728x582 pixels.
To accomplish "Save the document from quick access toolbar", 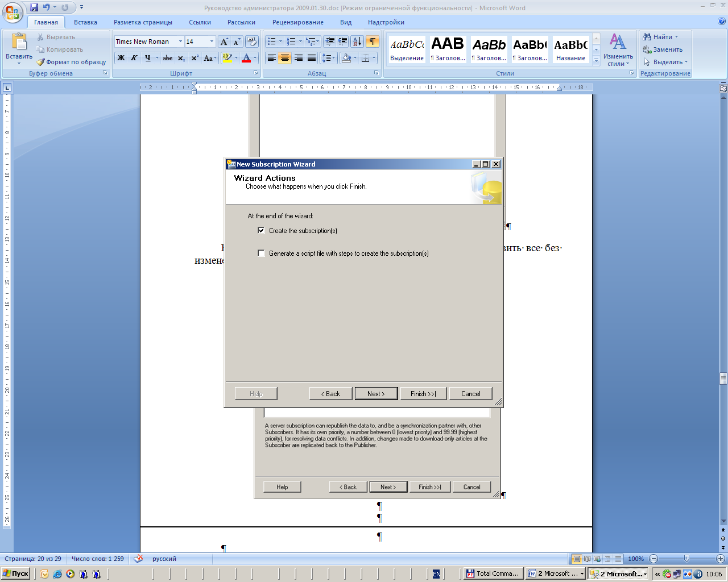I will coord(34,7).
